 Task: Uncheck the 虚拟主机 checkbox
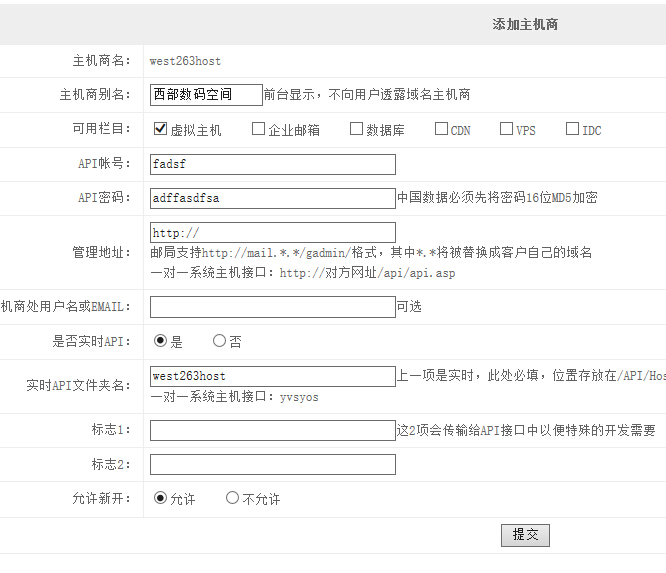[160, 129]
